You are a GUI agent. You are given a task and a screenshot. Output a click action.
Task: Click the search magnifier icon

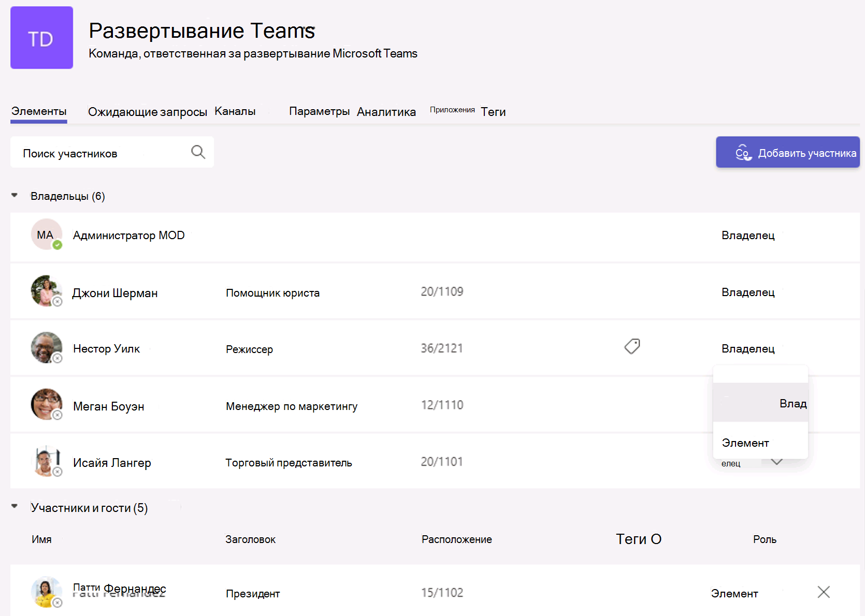point(198,152)
